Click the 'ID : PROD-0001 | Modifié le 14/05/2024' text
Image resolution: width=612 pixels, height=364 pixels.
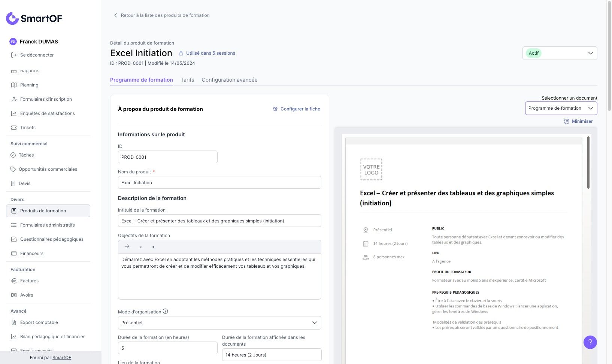point(152,63)
